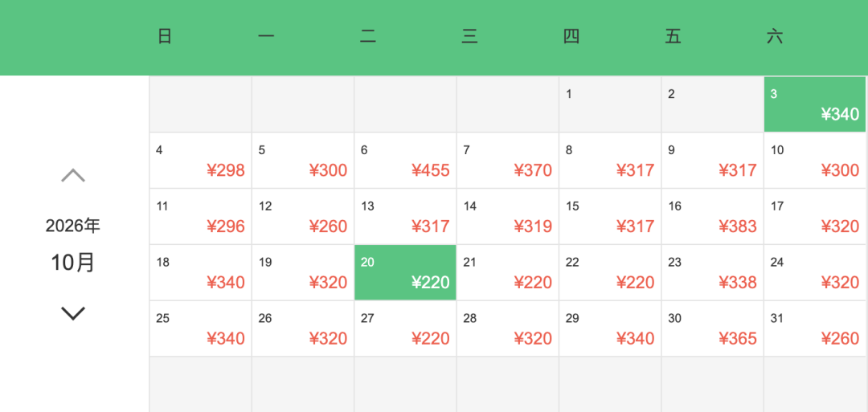This screenshot has width=868, height=412.
Task: Select October 20 priced ¥220
Action: 405,272
